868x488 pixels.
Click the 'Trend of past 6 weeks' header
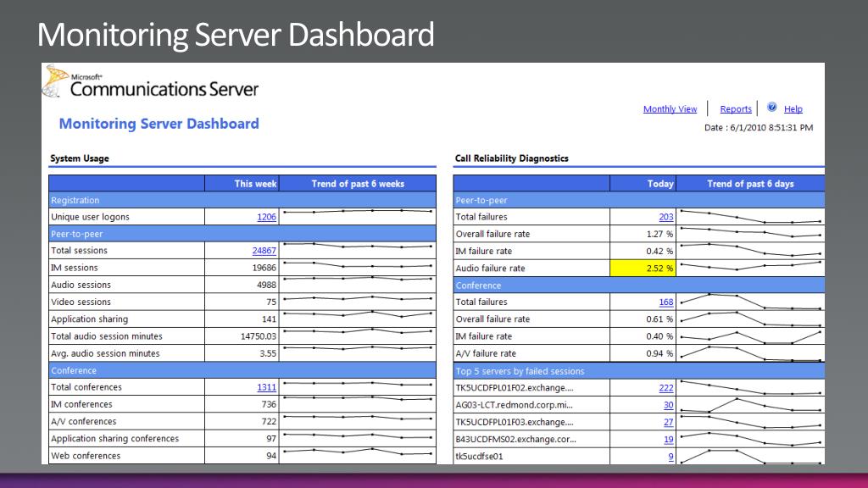(x=358, y=184)
